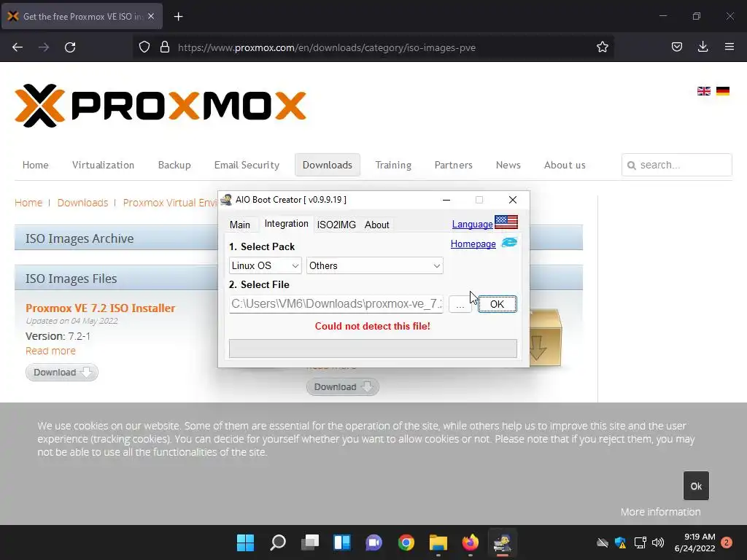The image size is (747, 560).
Task: Switch to Firefox on taskbar
Action: (x=471, y=542)
